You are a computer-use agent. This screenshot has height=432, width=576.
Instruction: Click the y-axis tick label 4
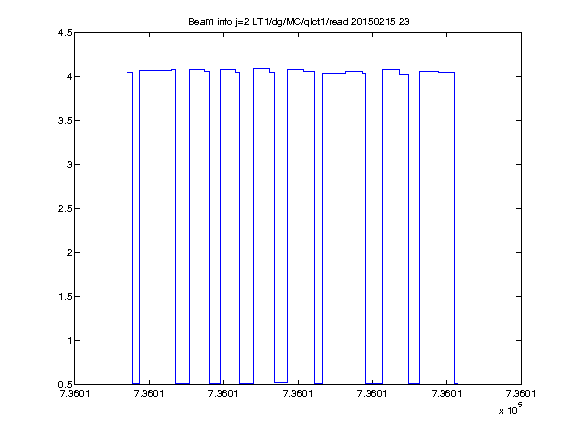pyautogui.click(x=69, y=77)
